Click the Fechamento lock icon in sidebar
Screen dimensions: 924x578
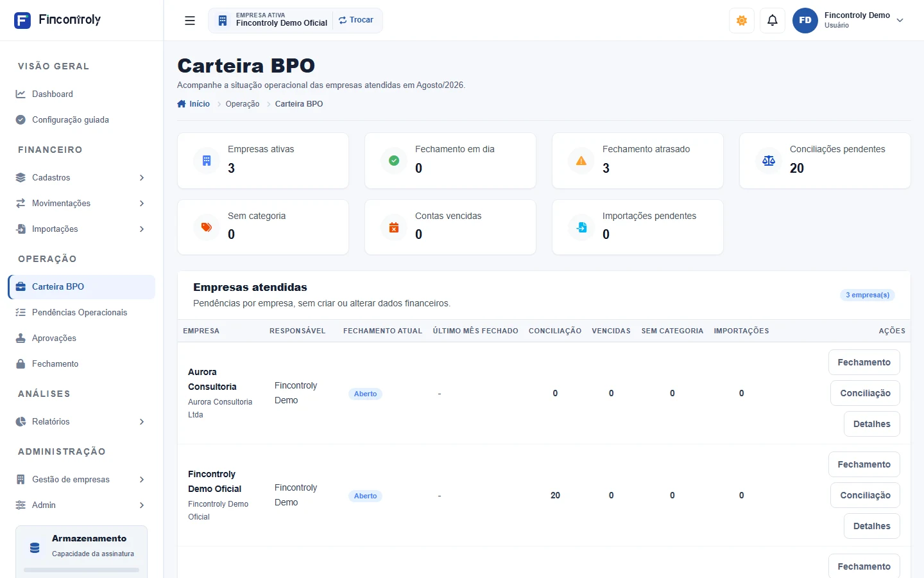tap(21, 364)
